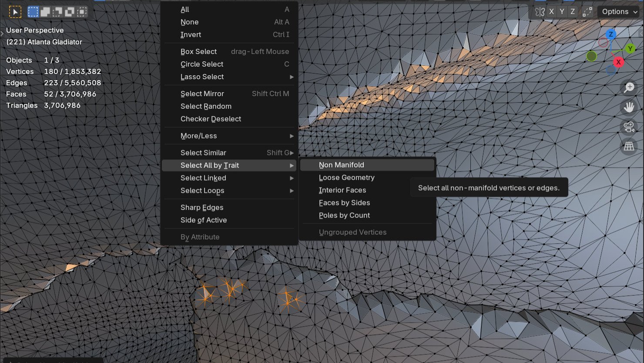Image resolution: width=644 pixels, height=363 pixels.
Task: Activate the Extend selection mode icon
Action: (x=45, y=12)
